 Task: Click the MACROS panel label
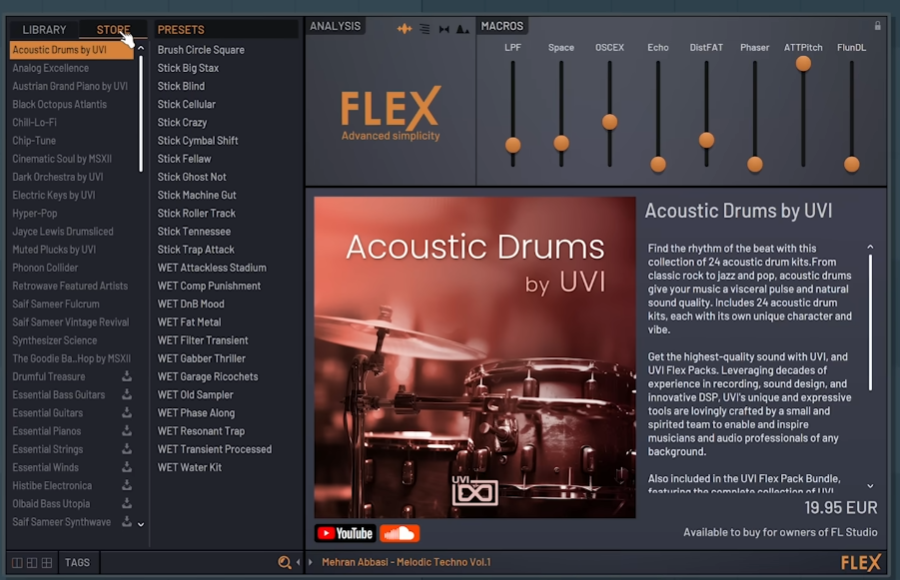[502, 26]
